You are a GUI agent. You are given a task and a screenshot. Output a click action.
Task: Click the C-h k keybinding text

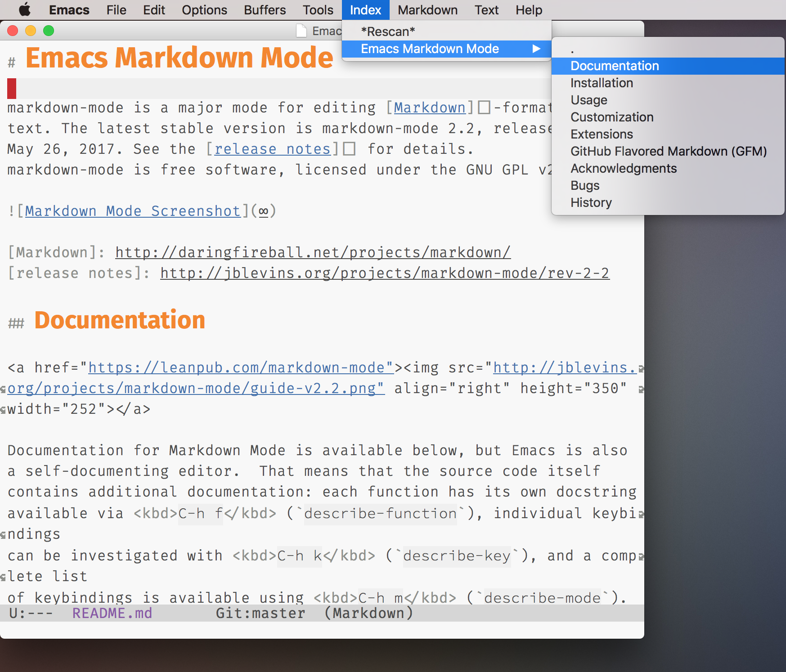pos(300,556)
